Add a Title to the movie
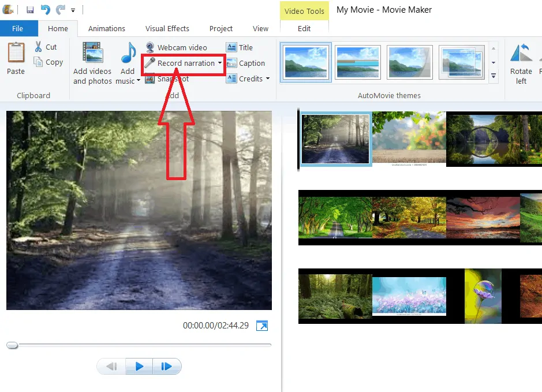 (240, 47)
